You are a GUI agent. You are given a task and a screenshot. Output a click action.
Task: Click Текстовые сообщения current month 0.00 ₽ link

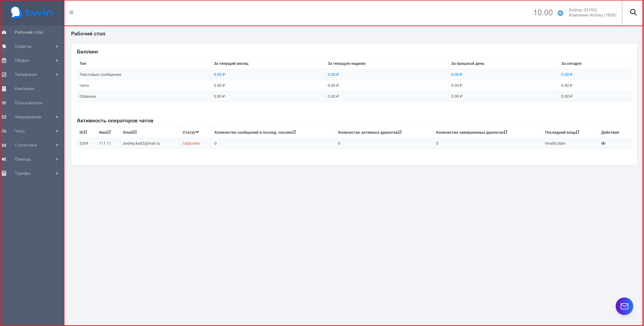(219, 74)
